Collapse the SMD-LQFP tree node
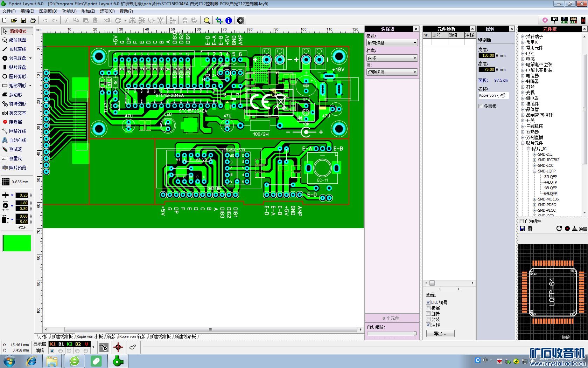This screenshot has height=368, width=588. click(535, 171)
